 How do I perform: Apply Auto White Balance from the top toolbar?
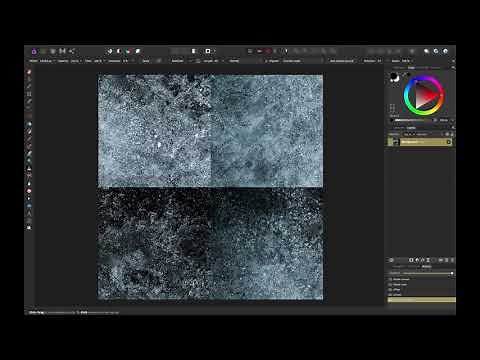[x=138, y=51]
